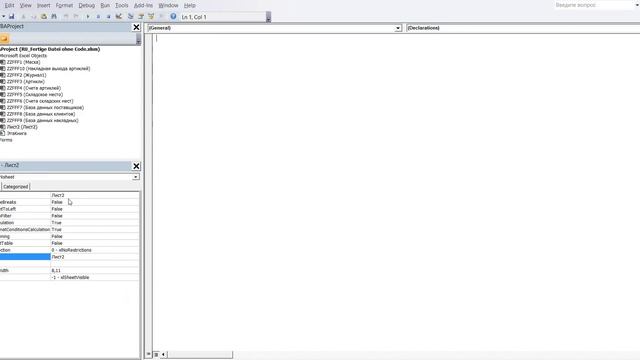Open the toolbar overflow options arrow
640x360 pixels.
coord(268,18)
